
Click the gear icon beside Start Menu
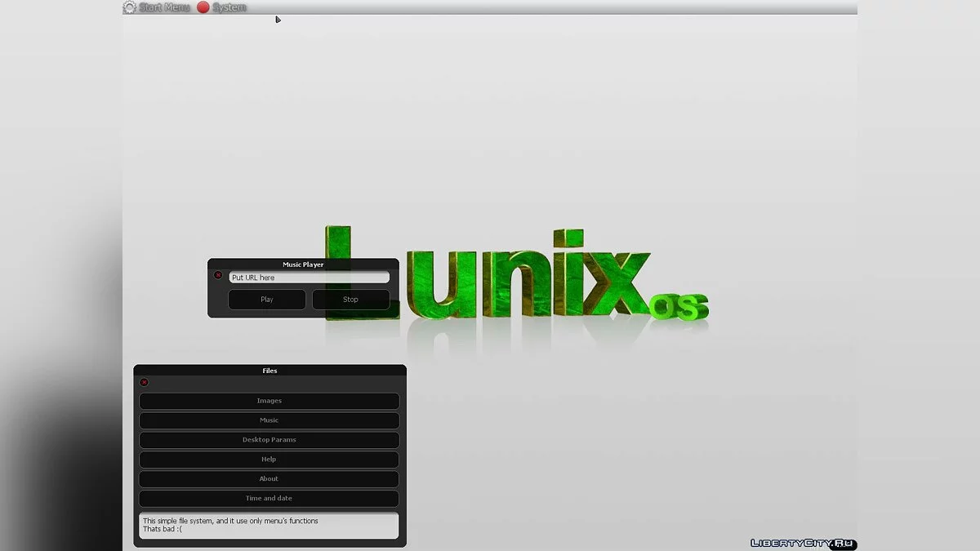(129, 7)
